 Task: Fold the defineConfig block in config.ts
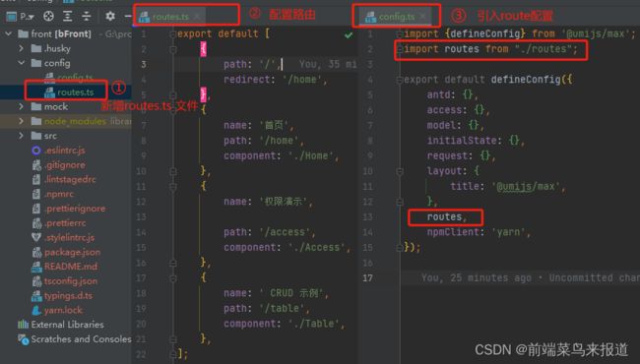coord(400,80)
